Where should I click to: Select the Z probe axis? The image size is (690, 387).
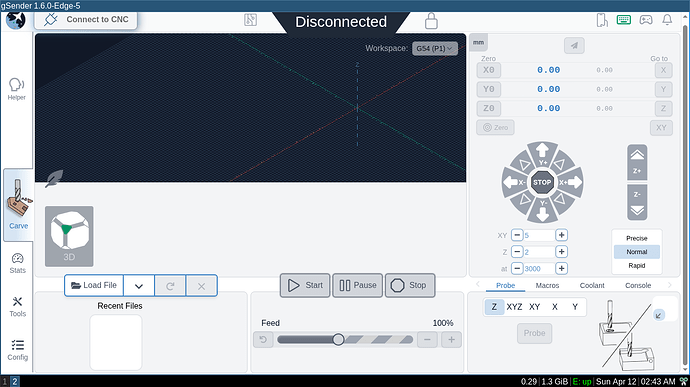[x=494, y=307]
